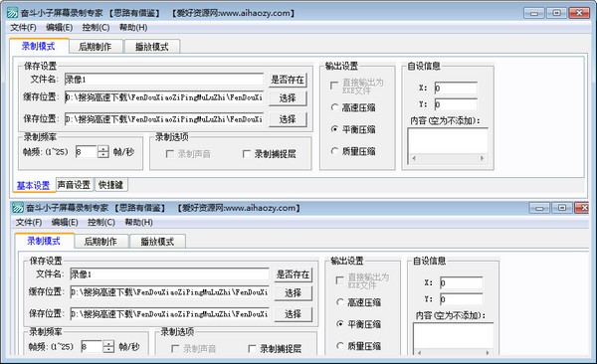Image resolution: width=597 pixels, height=364 pixels.
Task: Switch to 后期制作 tab in upper window
Action: click(96, 47)
